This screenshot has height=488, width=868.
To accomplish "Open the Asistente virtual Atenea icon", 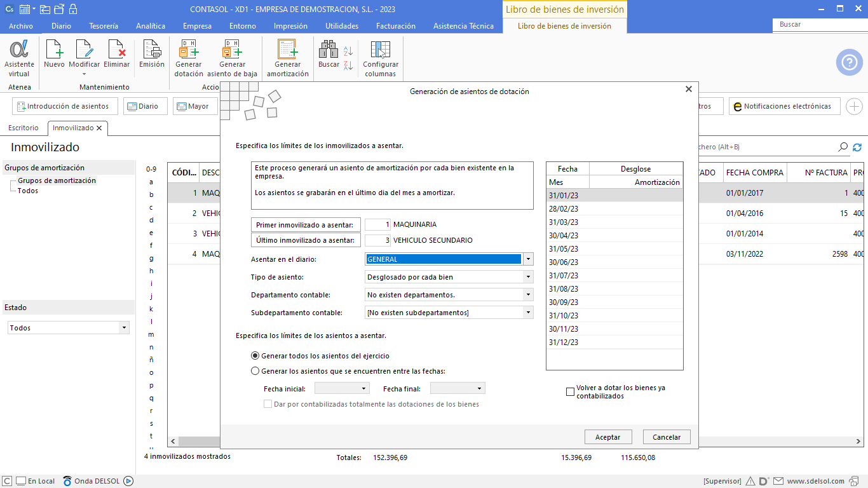I will [19, 57].
